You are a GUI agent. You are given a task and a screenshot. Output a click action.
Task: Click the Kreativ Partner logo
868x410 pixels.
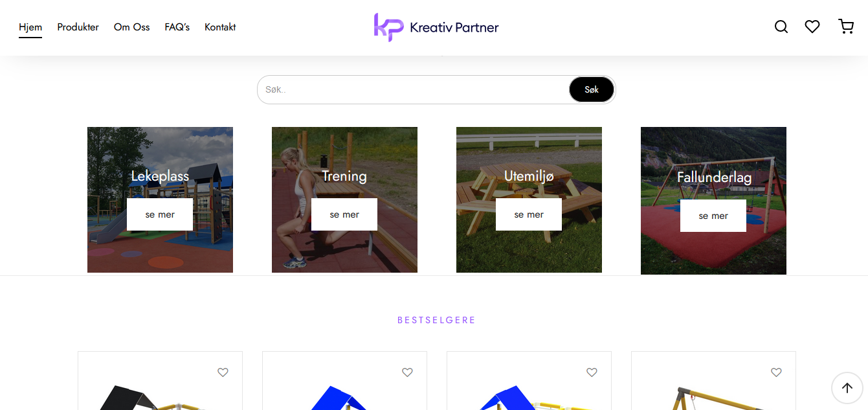click(x=436, y=27)
